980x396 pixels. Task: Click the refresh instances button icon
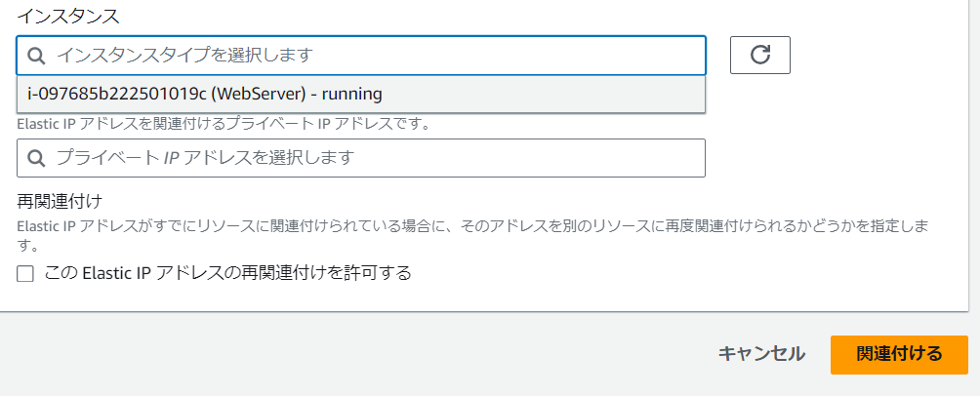759,56
